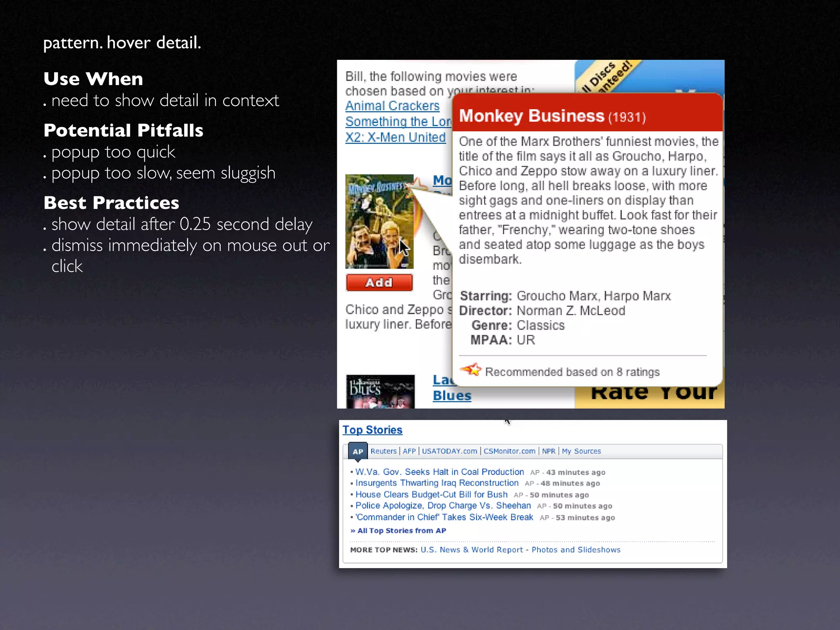Image resolution: width=840 pixels, height=630 pixels.
Task: Click the blues movie poster thumbnail
Action: (x=380, y=391)
